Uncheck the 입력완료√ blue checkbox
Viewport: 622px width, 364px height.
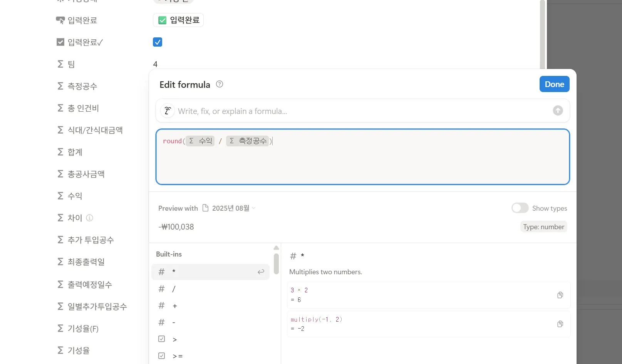[x=158, y=42]
